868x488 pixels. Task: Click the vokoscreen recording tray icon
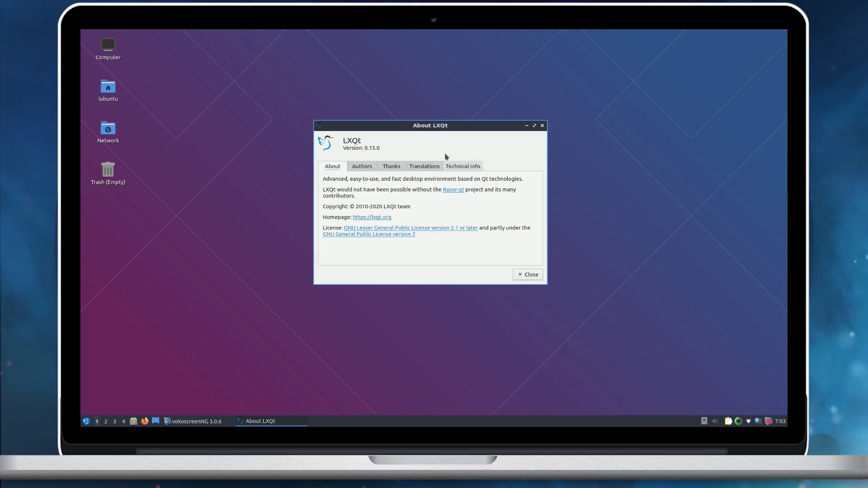point(768,421)
